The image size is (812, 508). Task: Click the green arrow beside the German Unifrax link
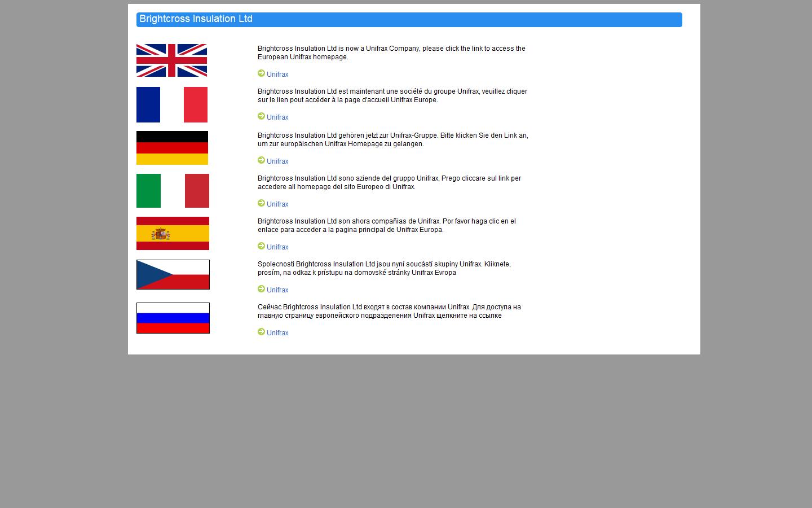click(x=262, y=161)
